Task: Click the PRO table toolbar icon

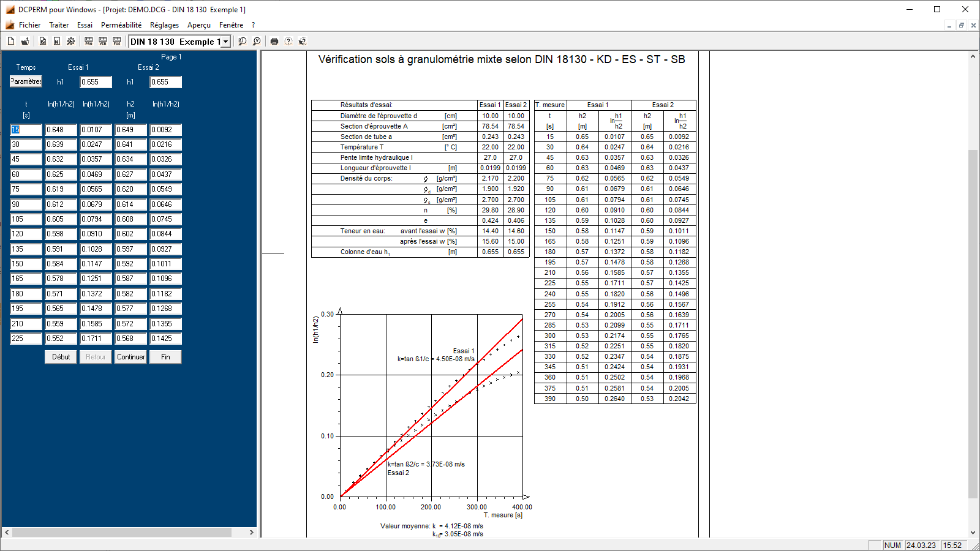Action: [x=89, y=42]
